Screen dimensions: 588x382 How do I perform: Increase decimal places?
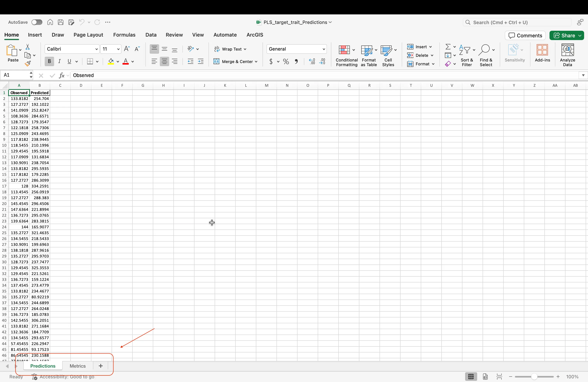tap(312, 61)
